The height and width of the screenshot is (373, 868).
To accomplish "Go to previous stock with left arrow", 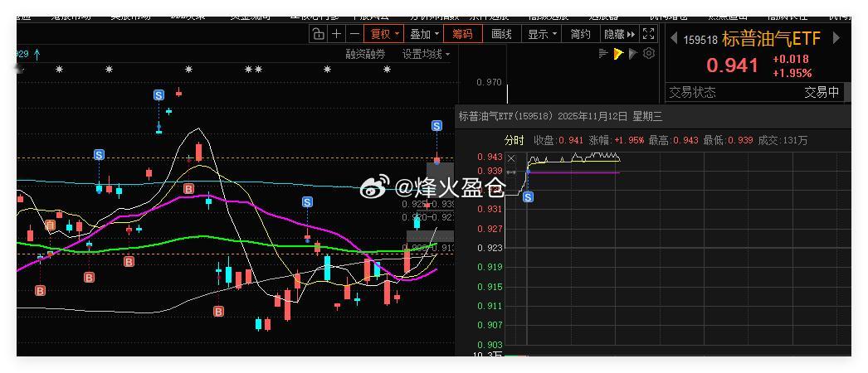I will [674, 38].
